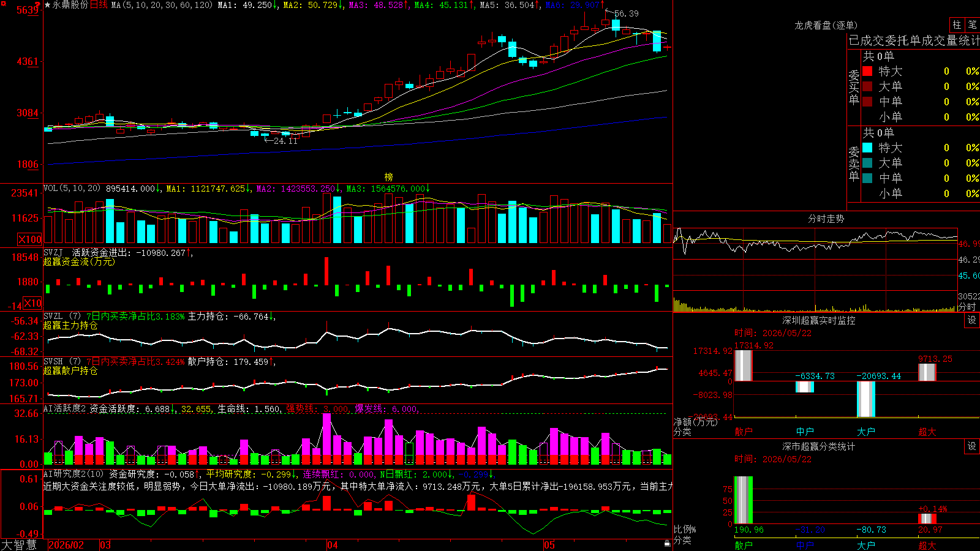Click the red 超大 bar labeled +0.14%
This screenshot has height=551, width=980.
point(927,519)
